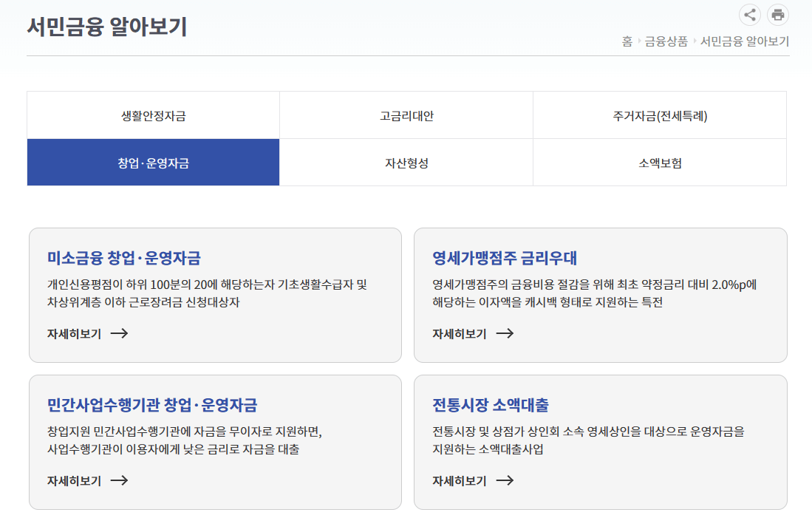
Task: Click the arrow icon under 미소금융 창업·운영자금
Action: point(120,334)
